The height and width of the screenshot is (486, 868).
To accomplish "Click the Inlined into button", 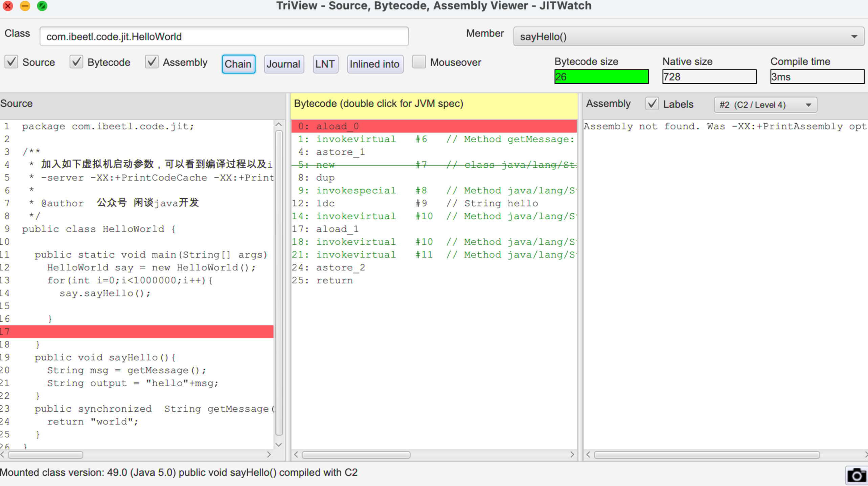I will pos(375,64).
